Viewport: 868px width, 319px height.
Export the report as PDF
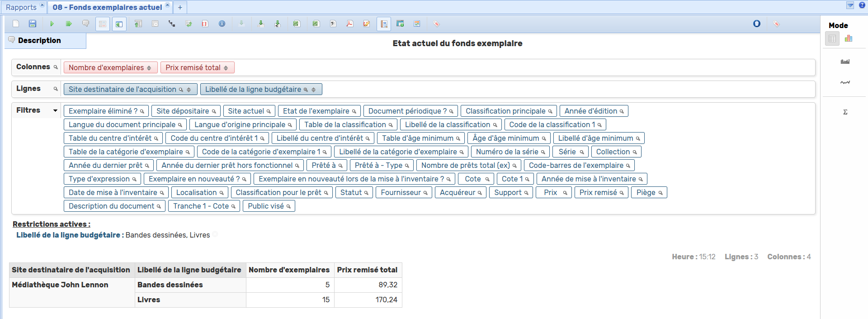(350, 24)
